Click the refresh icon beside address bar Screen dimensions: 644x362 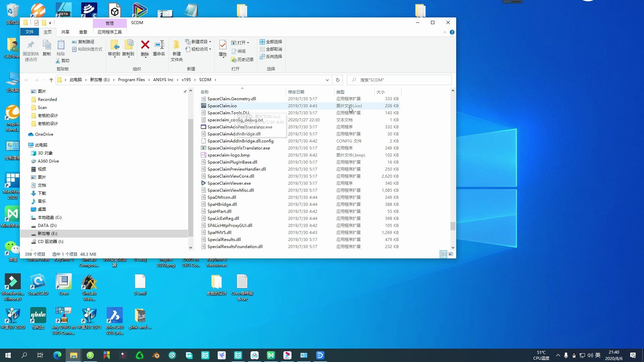[x=337, y=80]
